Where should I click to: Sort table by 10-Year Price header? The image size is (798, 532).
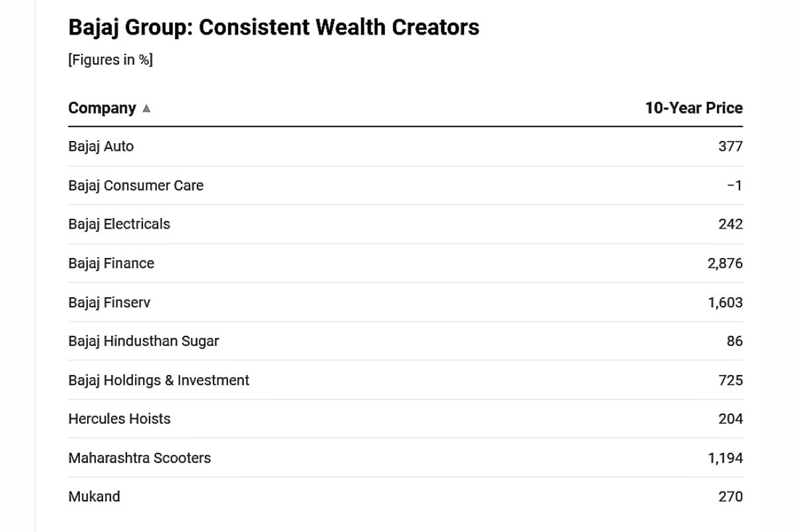click(x=694, y=108)
